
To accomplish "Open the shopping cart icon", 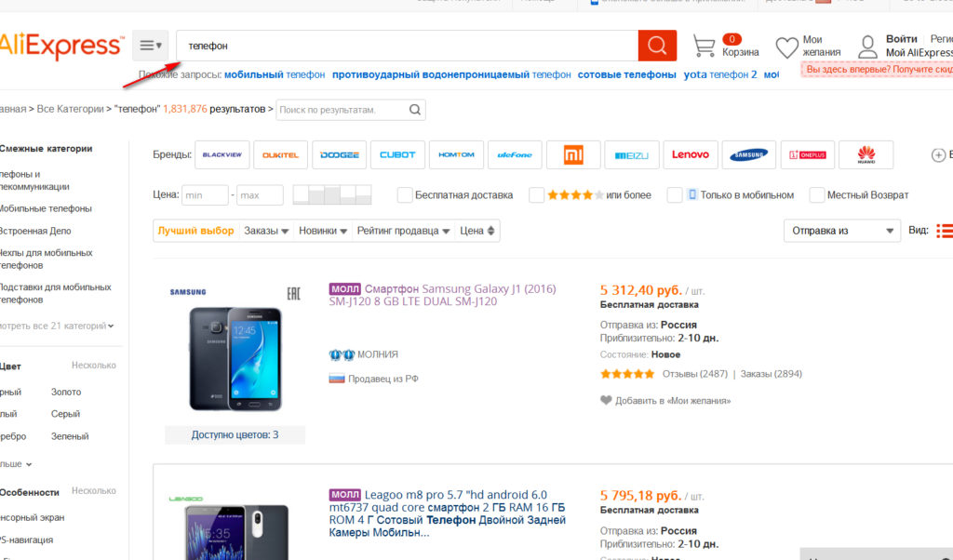I will pos(704,46).
